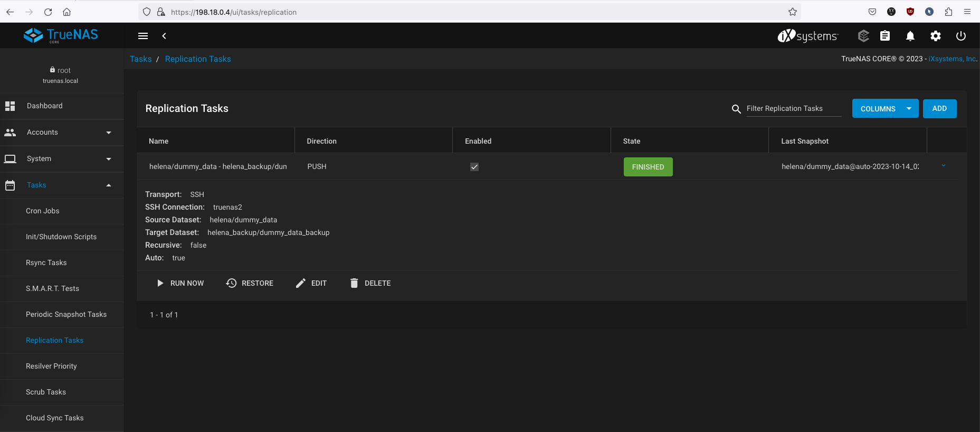Screen dimensions: 980x432
Task: Click RUN NOW for the replication task
Action: (x=180, y=284)
